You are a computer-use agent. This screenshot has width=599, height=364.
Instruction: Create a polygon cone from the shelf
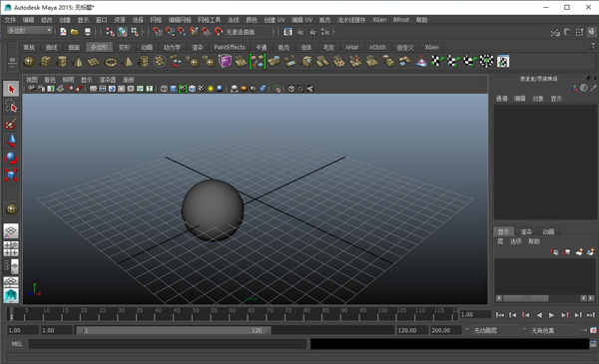coord(78,62)
